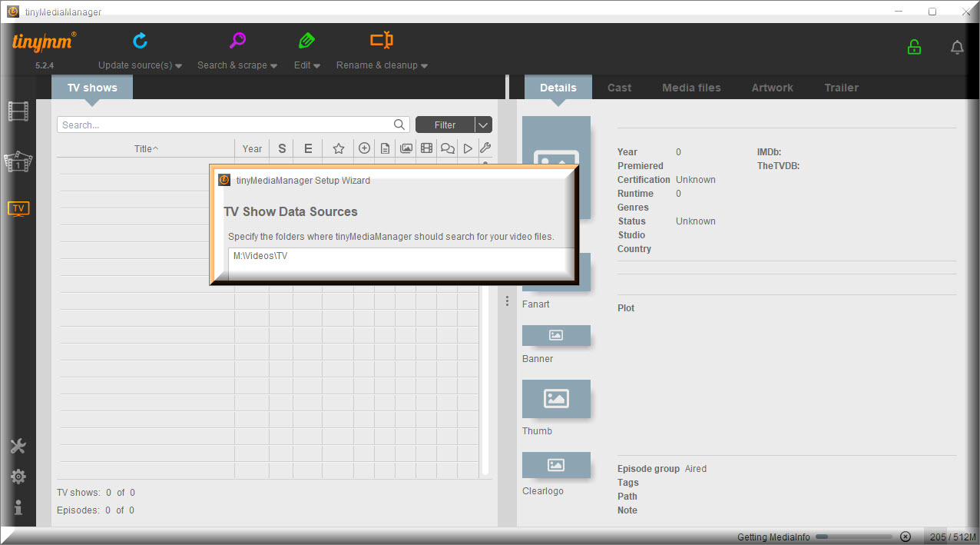Viewport: 980px width, 545px height.
Task: Open the Artwork tab
Action: (x=772, y=88)
